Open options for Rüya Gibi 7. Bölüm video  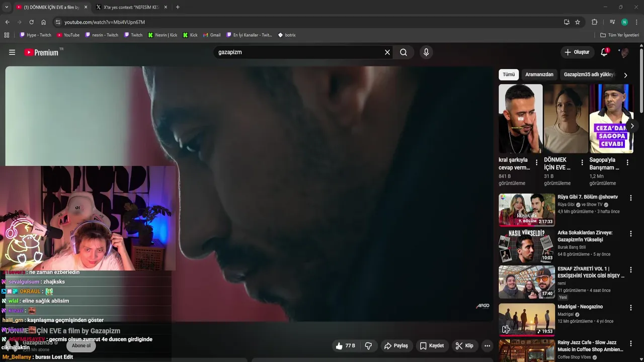(630, 198)
